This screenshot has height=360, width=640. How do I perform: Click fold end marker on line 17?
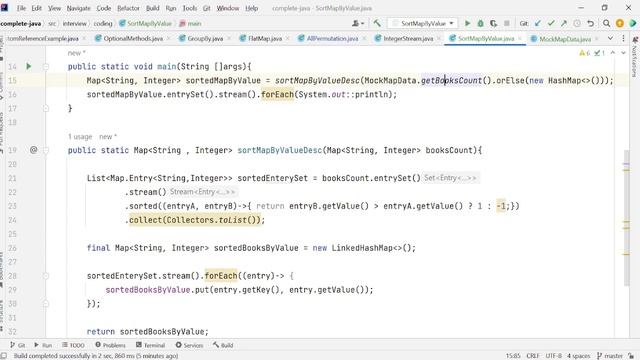point(46,108)
